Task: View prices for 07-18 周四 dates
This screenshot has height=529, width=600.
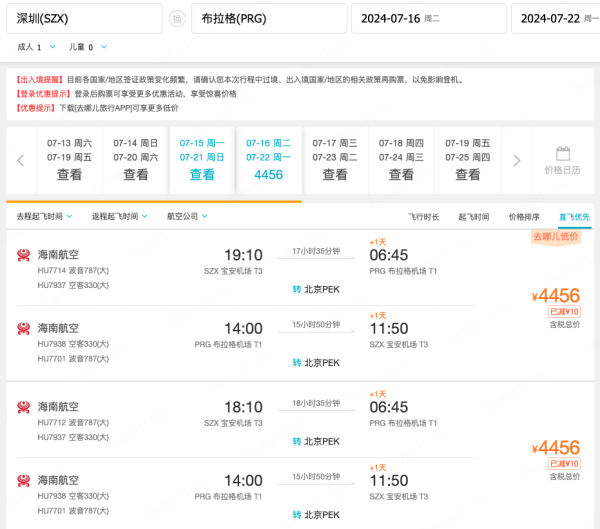Action: (401, 160)
